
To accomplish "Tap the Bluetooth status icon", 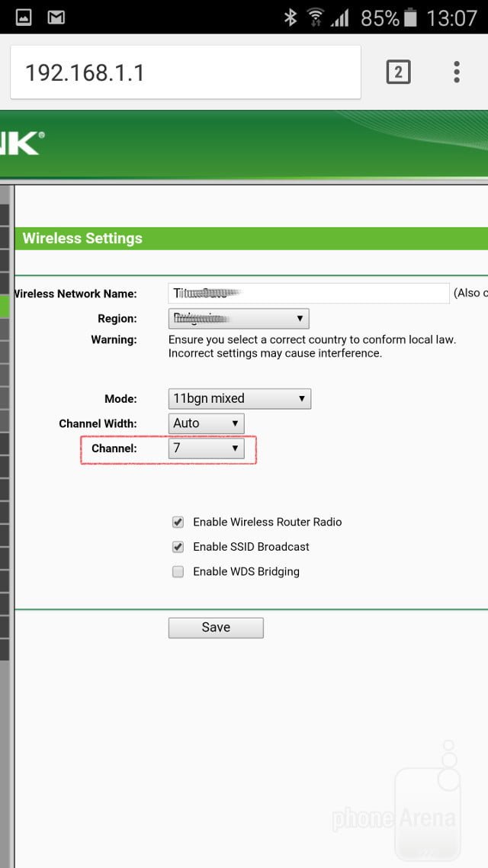I will (290, 17).
